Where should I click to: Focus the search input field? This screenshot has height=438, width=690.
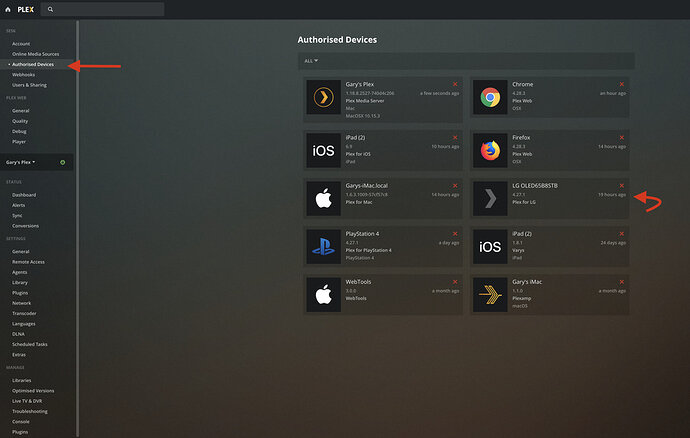point(103,9)
